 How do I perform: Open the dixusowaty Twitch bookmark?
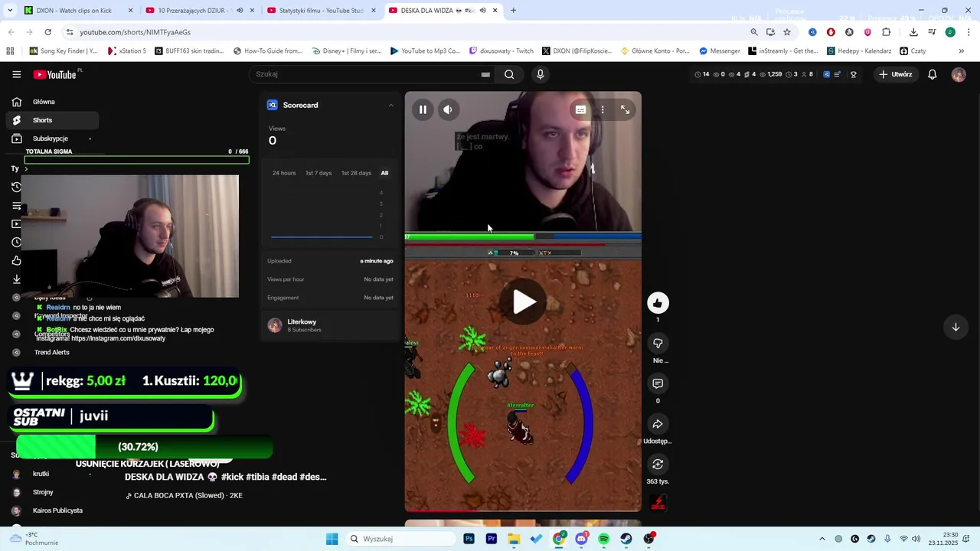click(x=501, y=51)
